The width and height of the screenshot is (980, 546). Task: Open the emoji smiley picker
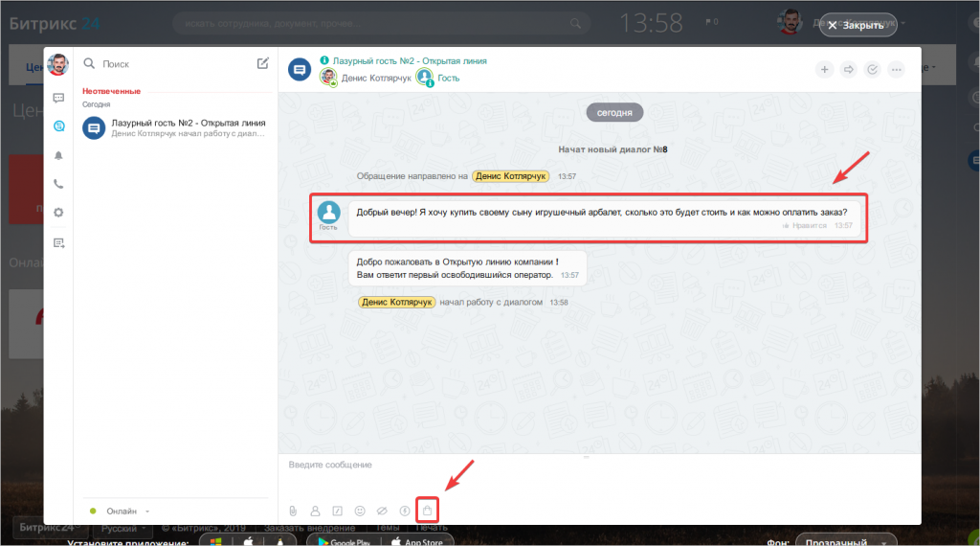click(360, 511)
